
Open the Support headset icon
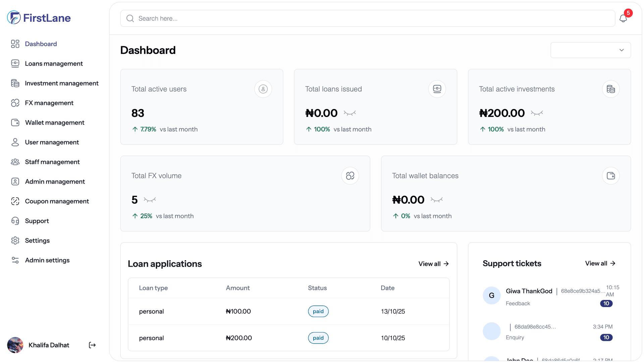pyautogui.click(x=15, y=221)
